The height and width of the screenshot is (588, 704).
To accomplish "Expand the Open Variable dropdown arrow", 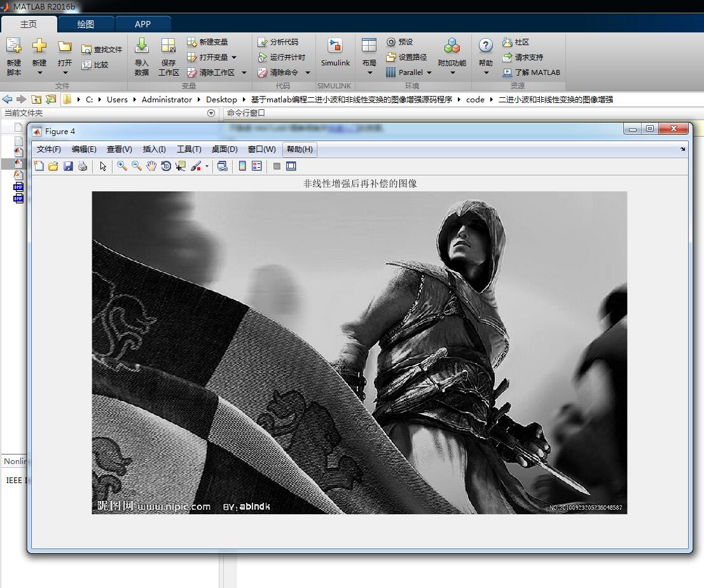I will [234, 57].
